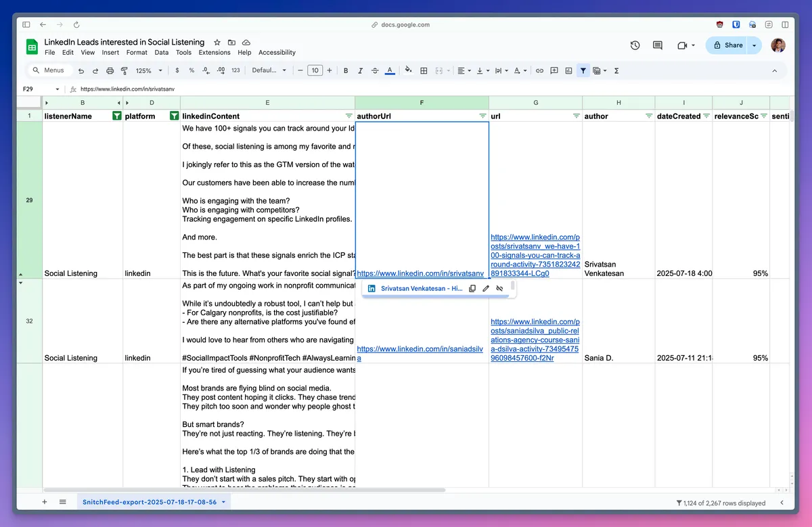Image resolution: width=812 pixels, height=527 pixels.
Task: Open the Share options dropdown arrow
Action: [x=755, y=45]
